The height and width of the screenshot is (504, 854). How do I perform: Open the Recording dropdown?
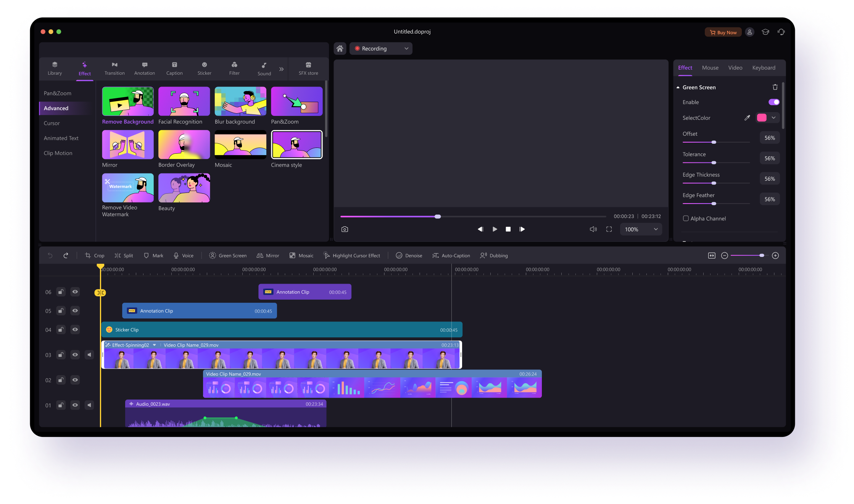tap(381, 48)
